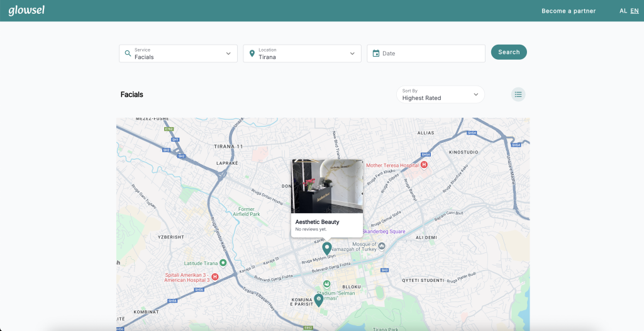This screenshot has height=331, width=644.
Task: Open Aesthetic Beauty salon photo thumbnail
Action: coord(327,186)
